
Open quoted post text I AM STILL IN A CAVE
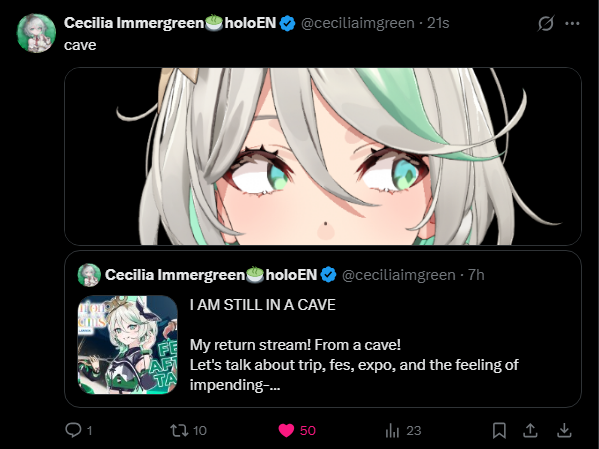[x=262, y=305]
